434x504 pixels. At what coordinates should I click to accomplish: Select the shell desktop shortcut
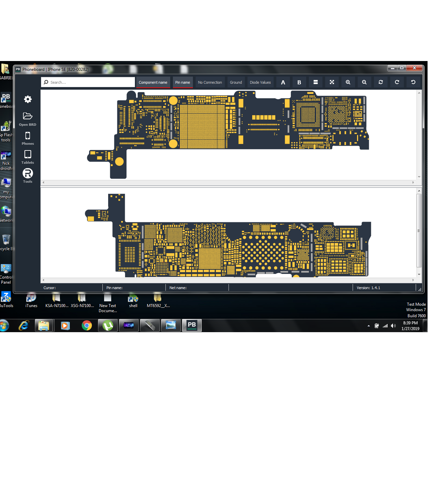(133, 300)
